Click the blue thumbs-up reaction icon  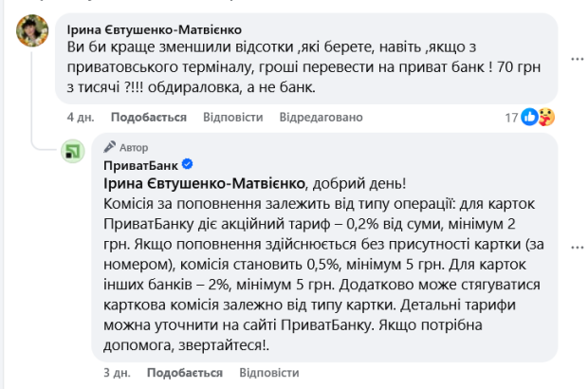pos(529,118)
